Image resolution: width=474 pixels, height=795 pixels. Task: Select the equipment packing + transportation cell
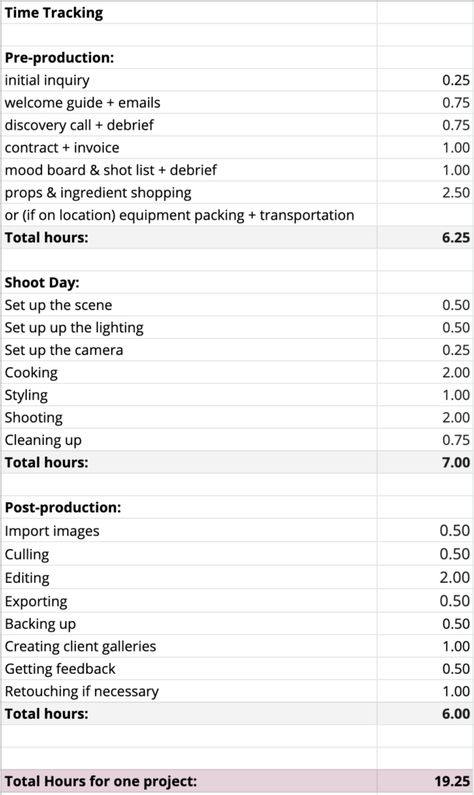tap(189, 215)
